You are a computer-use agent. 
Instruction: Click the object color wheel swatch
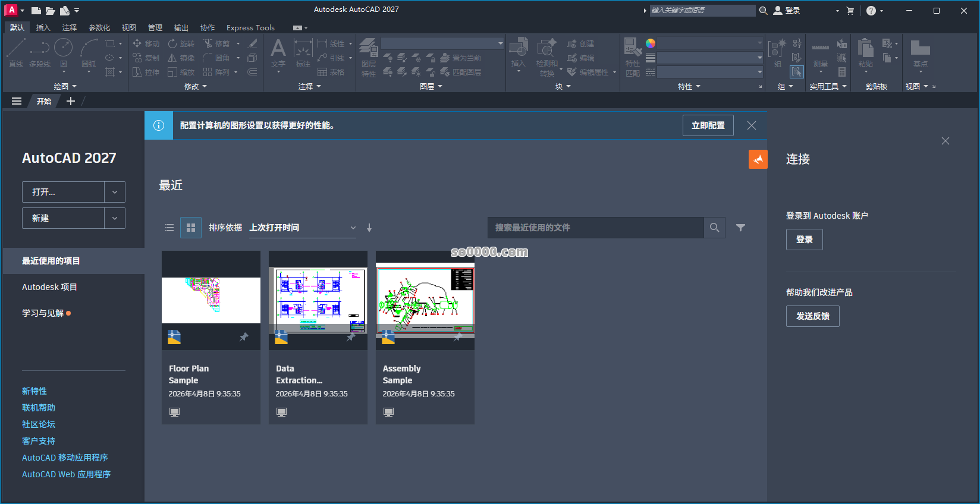pos(651,43)
